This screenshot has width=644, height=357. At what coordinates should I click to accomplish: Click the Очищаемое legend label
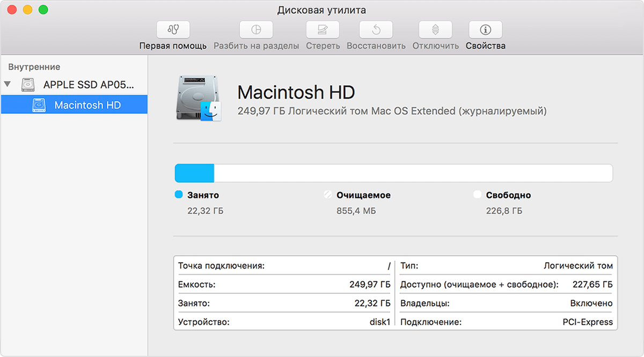point(363,196)
